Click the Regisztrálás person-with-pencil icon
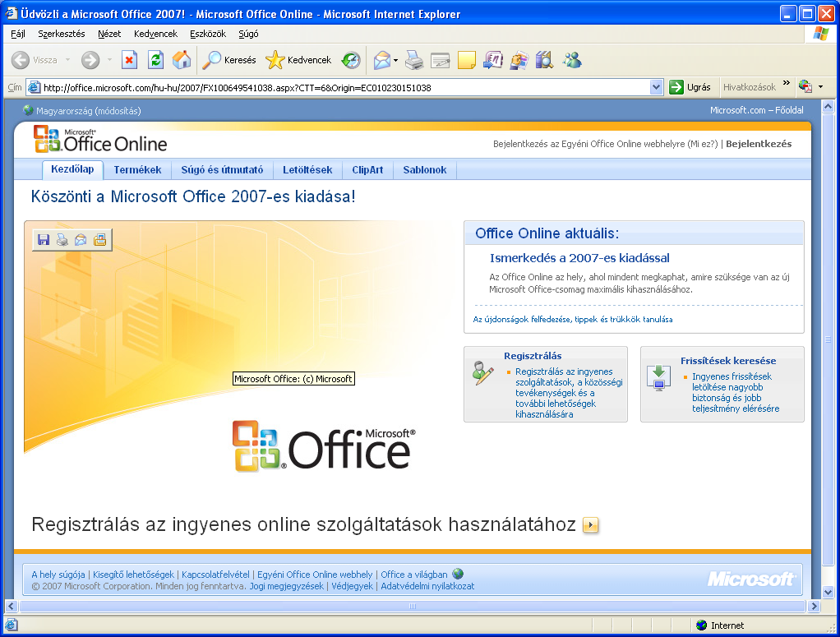The width and height of the screenshot is (840, 637). point(482,373)
